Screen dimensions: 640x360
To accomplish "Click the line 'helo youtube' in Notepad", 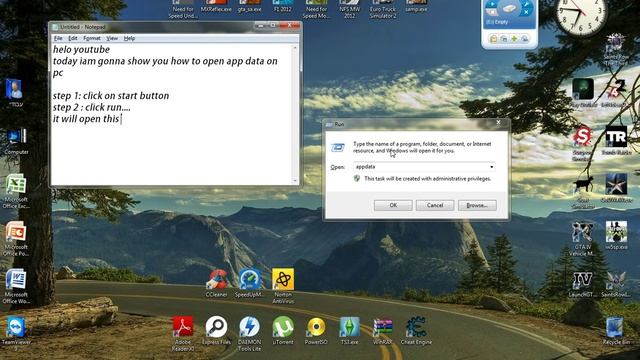I will pos(81,49).
